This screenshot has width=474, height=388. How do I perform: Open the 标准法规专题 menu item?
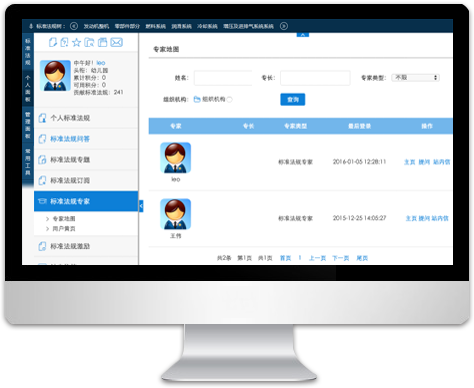[86, 160]
